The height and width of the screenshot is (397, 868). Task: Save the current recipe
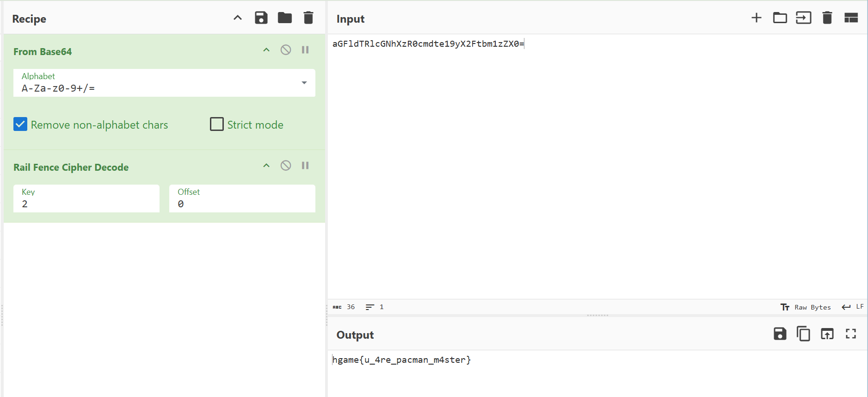261,18
